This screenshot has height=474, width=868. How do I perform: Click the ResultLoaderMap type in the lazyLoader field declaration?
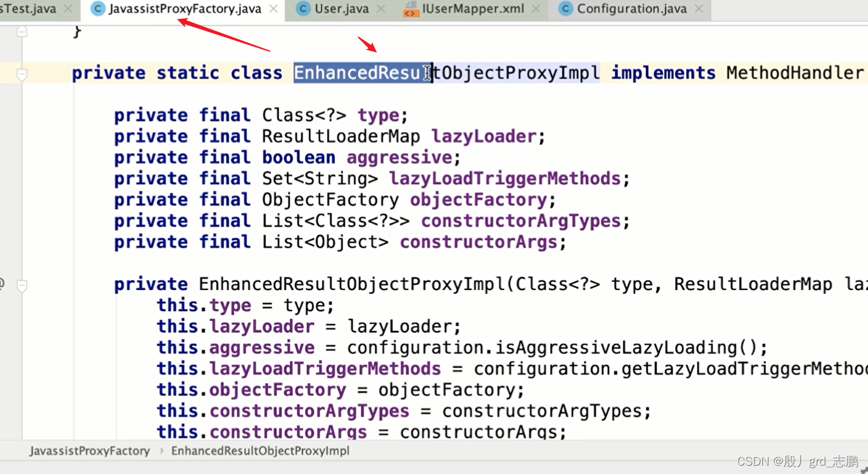(x=341, y=136)
